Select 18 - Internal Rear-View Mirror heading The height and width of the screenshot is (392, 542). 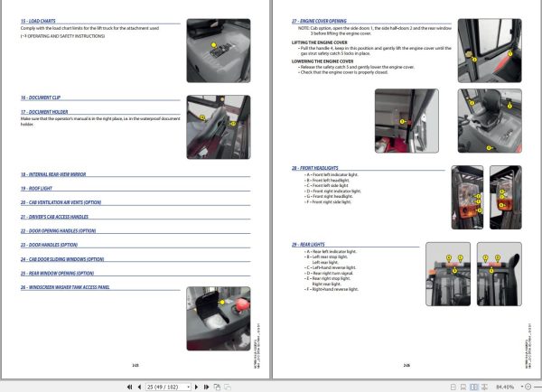click(53, 174)
